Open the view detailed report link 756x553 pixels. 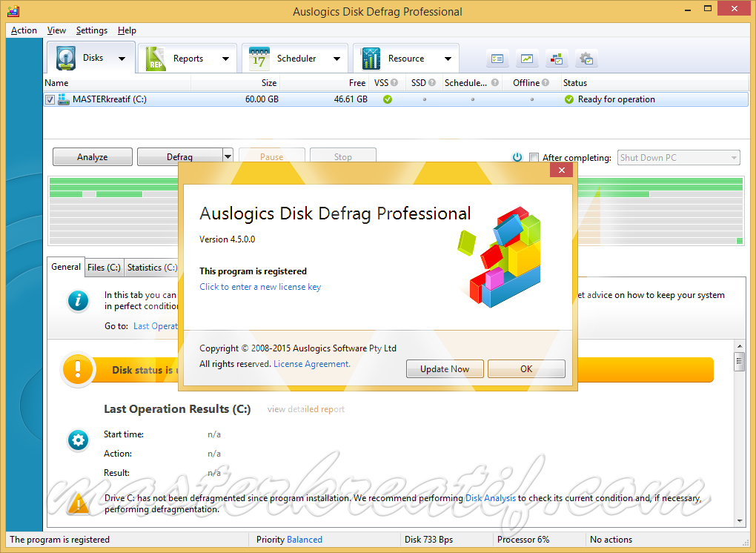pyautogui.click(x=305, y=409)
